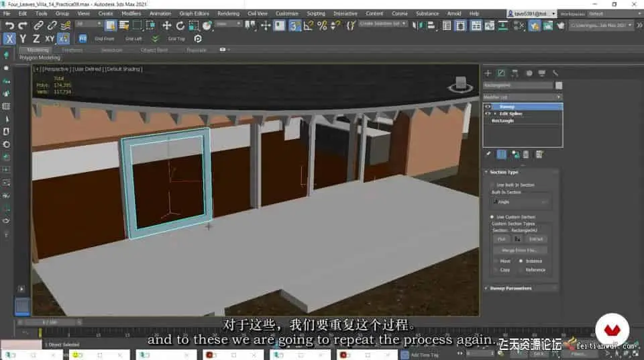Open the project path dropdown

pyautogui.click(x=601, y=25)
